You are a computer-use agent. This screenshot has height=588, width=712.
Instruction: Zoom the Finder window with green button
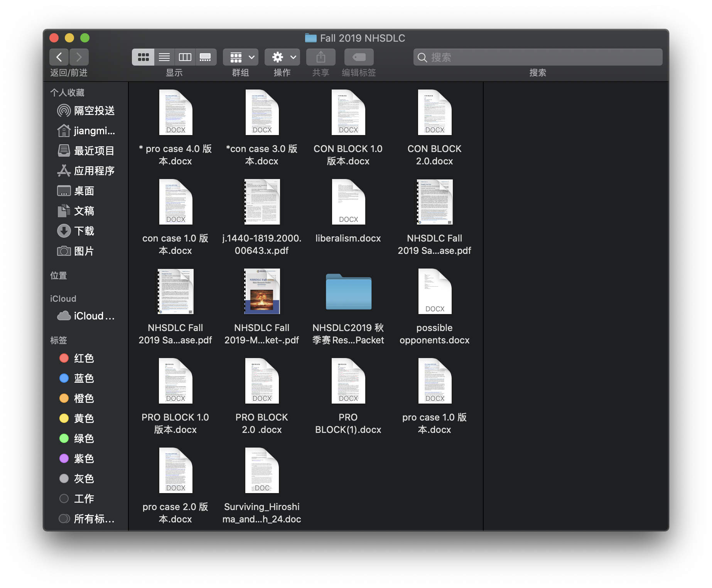[85, 38]
